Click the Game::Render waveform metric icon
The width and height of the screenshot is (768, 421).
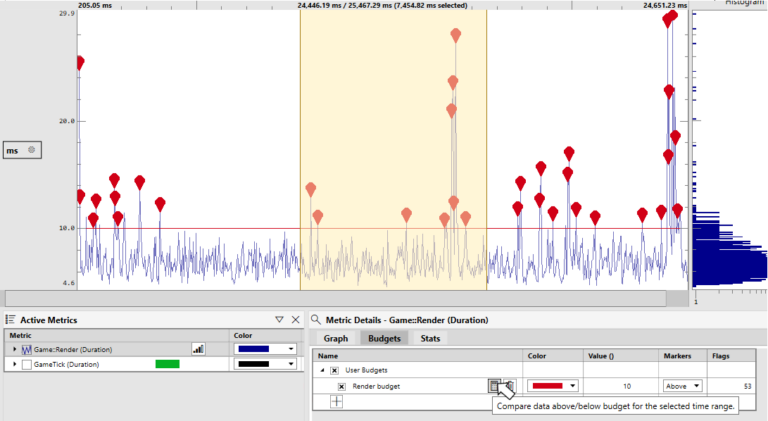coord(26,349)
